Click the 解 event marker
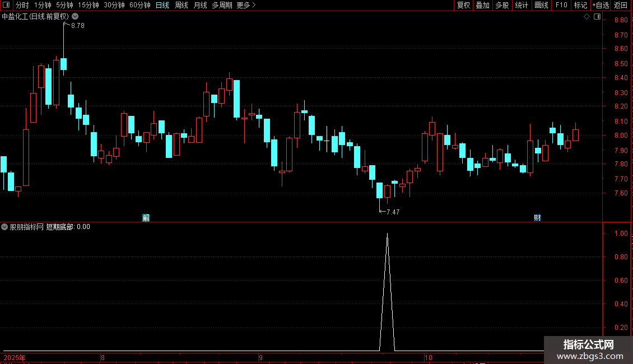 [x=146, y=218]
